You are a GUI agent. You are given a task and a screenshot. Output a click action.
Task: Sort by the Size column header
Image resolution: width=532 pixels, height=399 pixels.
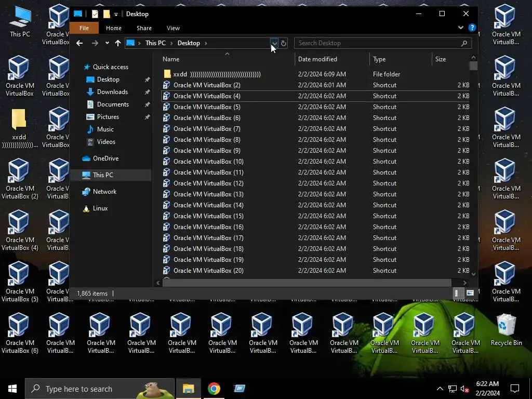click(x=450, y=59)
